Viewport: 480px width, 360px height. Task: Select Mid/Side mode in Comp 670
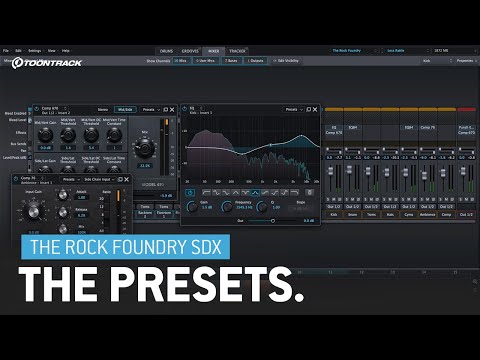(125, 109)
